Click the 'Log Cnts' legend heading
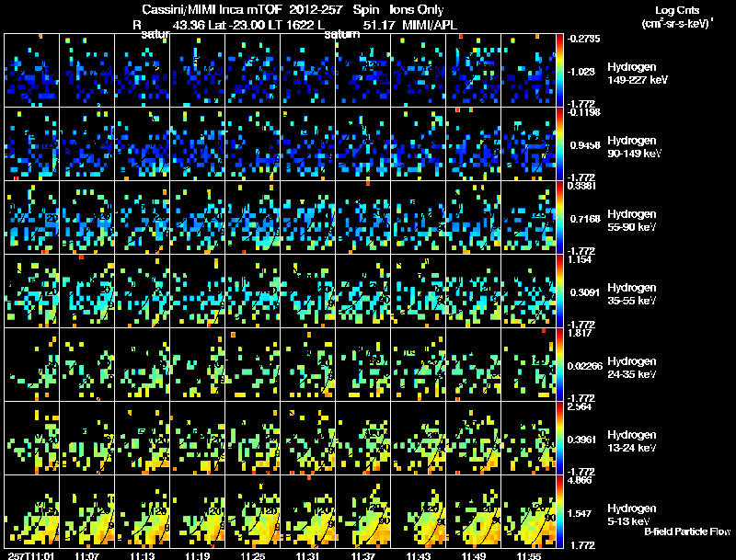The width and height of the screenshot is (736, 560). click(x=677, y=10)
